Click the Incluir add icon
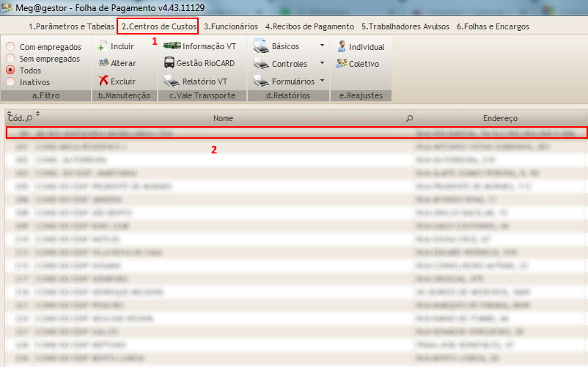This screenshot has width=588, height=367. [103, 46]
